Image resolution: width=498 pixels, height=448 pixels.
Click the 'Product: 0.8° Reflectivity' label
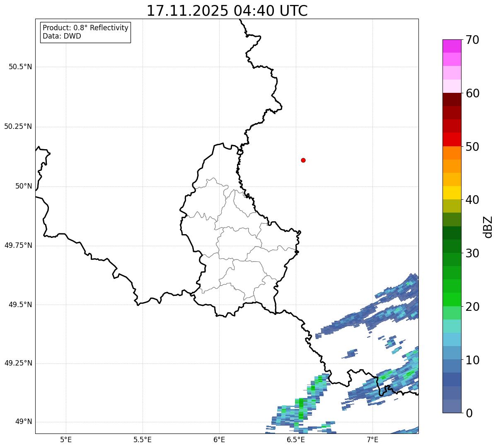click(x=86, y=28)
